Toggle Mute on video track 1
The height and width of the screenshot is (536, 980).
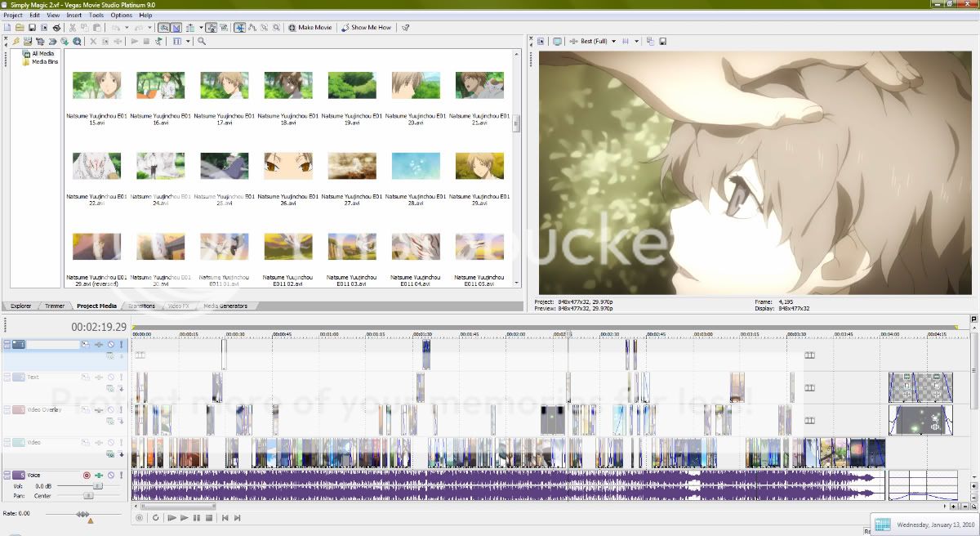(111, 345)
